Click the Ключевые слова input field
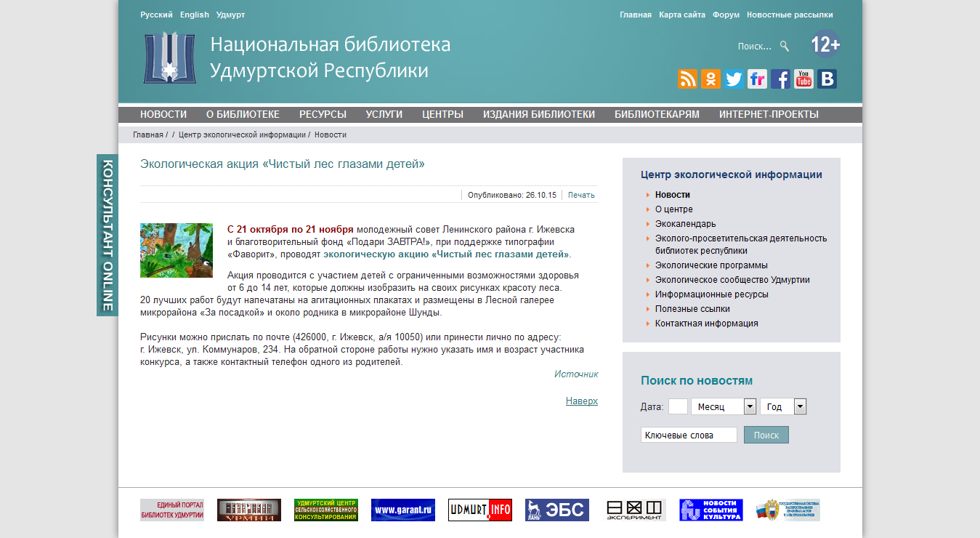The image size is (980, 538). point(689,435)
